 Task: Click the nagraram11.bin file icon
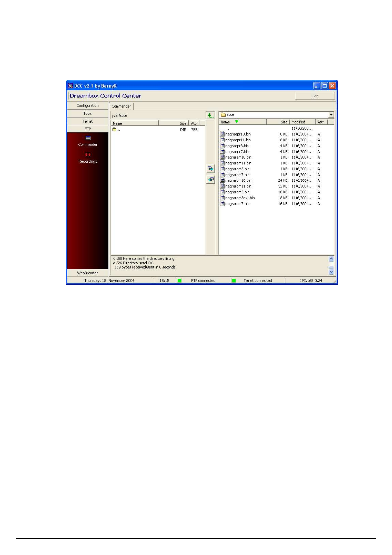tap(222, 163)
